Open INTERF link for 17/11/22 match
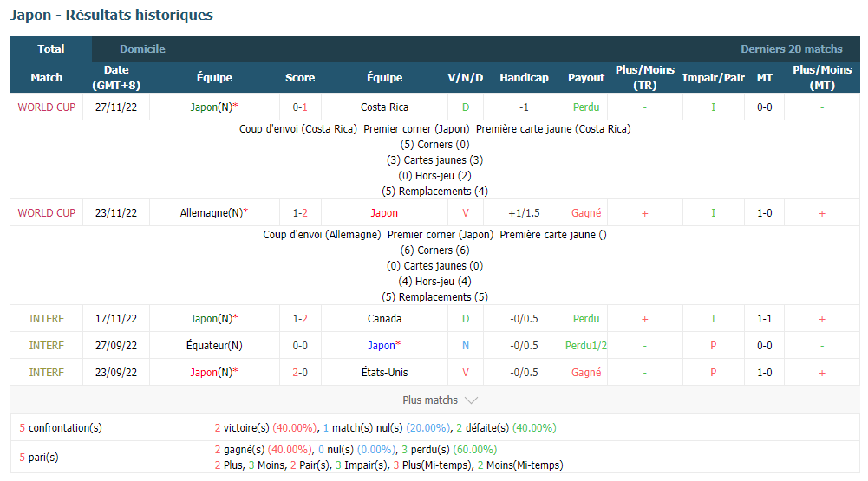Viewport: 868px width, 481px height. point(47,318)
